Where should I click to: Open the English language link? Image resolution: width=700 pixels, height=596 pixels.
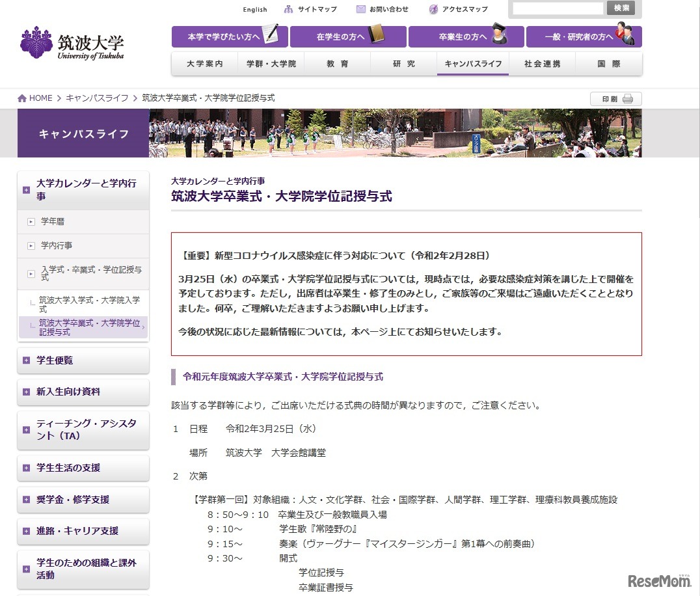(x=254, y=9)
